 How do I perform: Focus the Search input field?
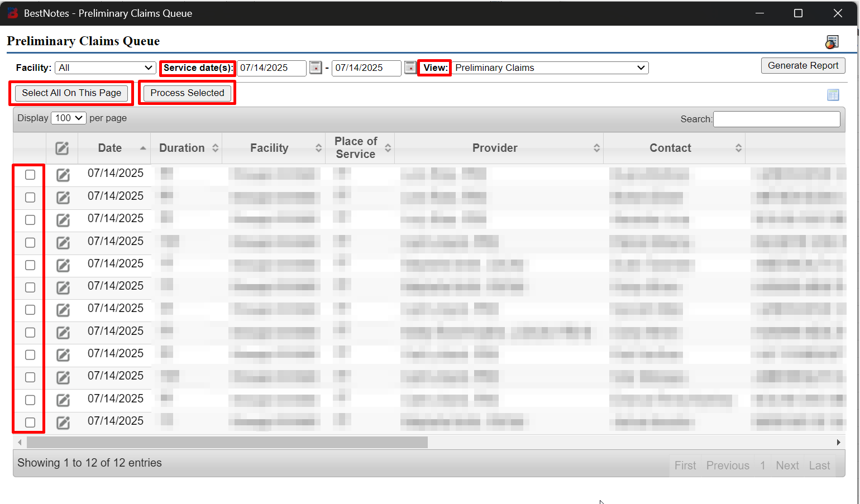(777, 119)
